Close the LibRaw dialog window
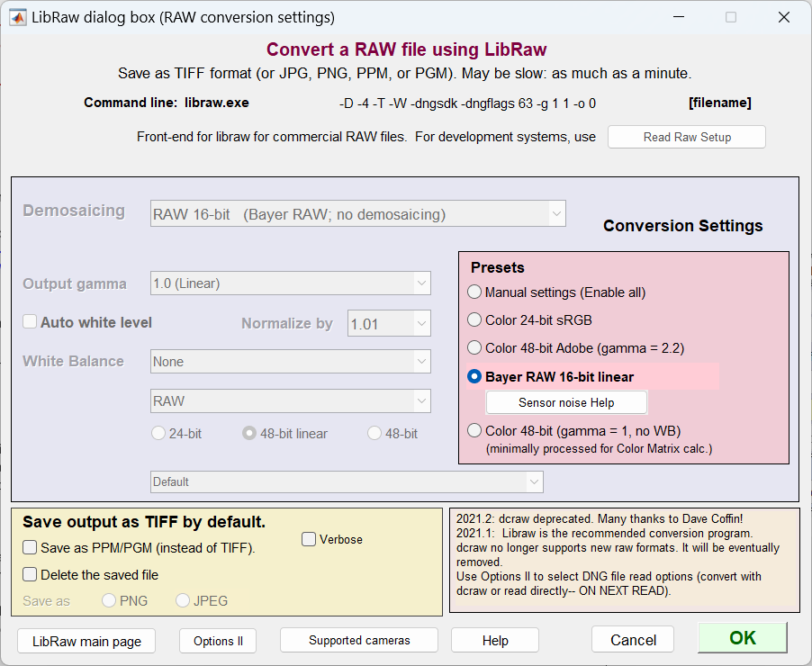Viewport: 812px width, 666px height. click(784, 17)
